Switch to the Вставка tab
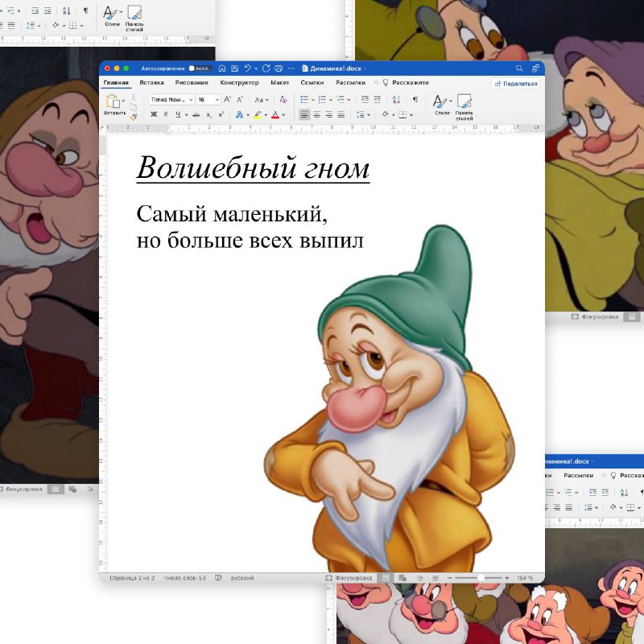This screenshot has height=644, width=644. pyautogui.click(x=151, y=83)
